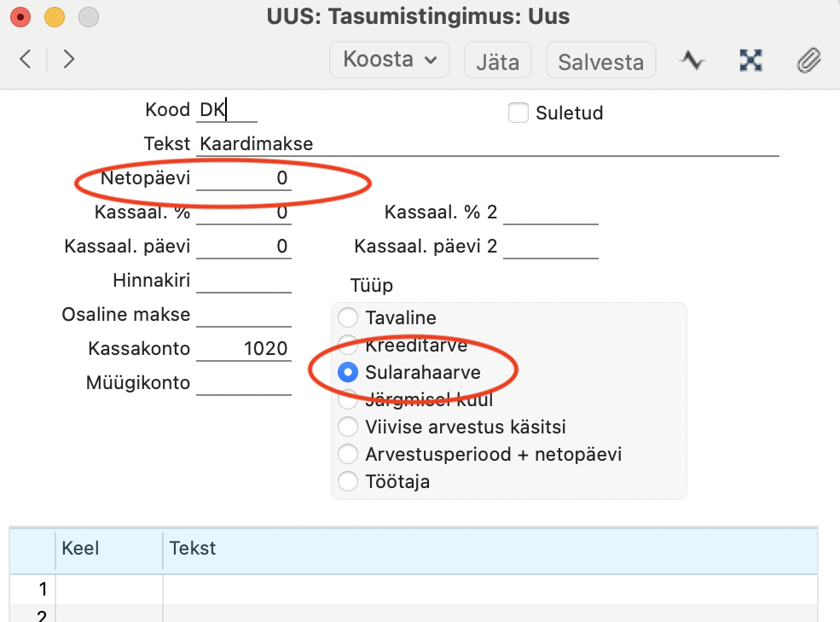Focus the Hinnakiri input field
Viewport: 840px width, 622px height.
[244, 281]
